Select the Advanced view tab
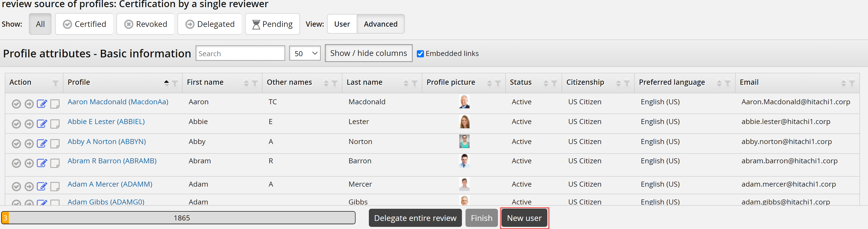Screen dimensions: 868x229 coord(381,24)
